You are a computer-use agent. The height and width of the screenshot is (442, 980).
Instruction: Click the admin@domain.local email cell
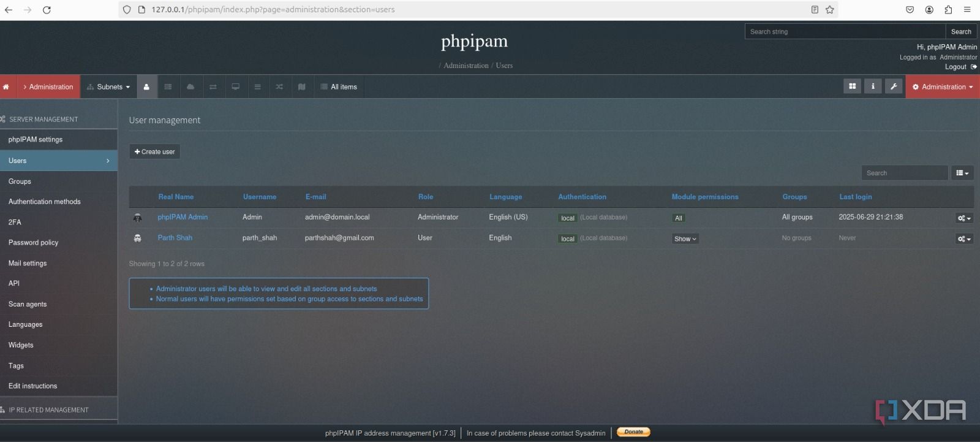point(337,217)
